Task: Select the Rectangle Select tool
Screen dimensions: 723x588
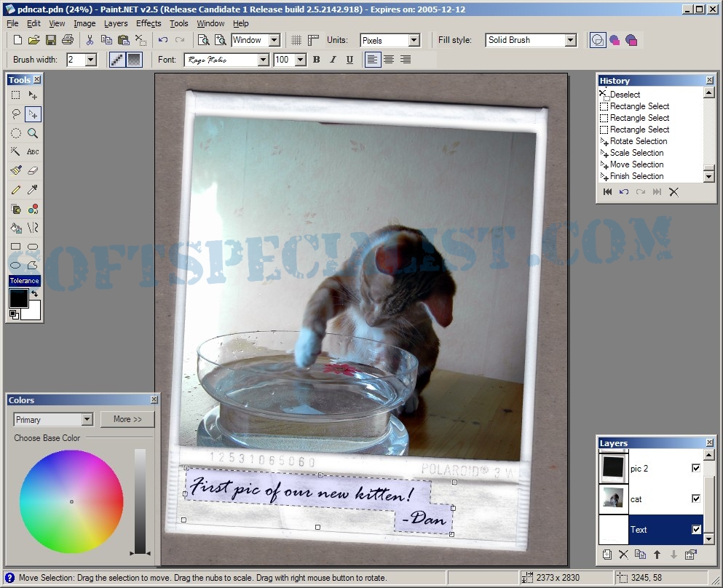Action: pos(16,95)
